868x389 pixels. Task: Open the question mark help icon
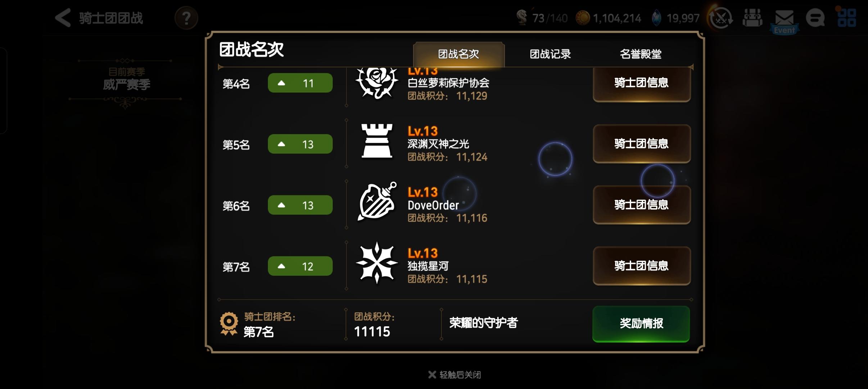click(186, 18)
